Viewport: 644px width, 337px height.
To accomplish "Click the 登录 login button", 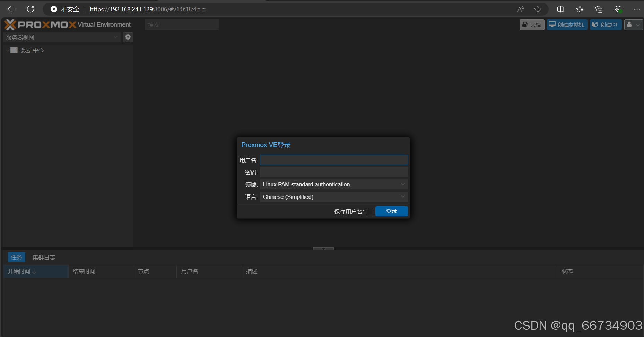I will [x=392, y=211].
